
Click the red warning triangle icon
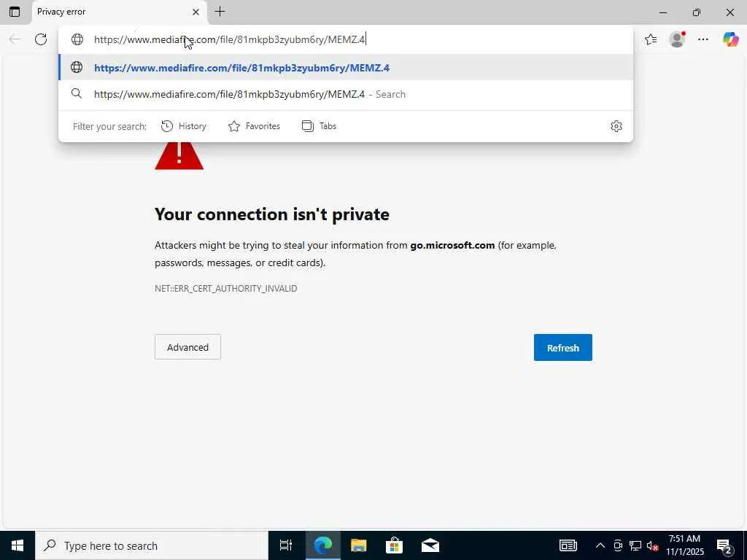(179, 155)
